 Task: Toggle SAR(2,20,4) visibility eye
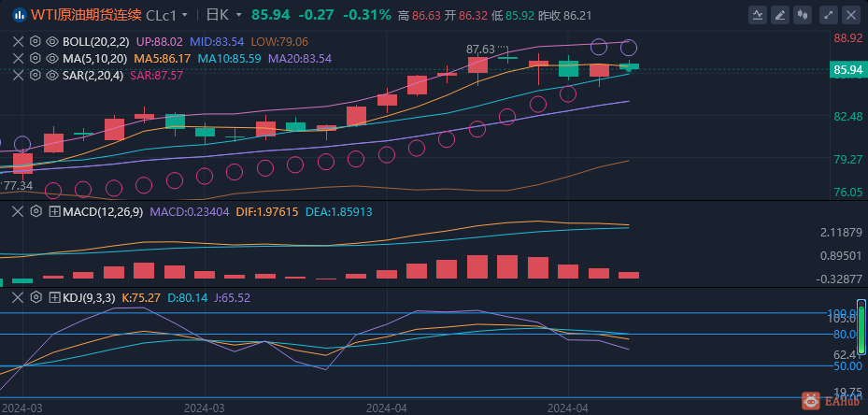point(52,75)
